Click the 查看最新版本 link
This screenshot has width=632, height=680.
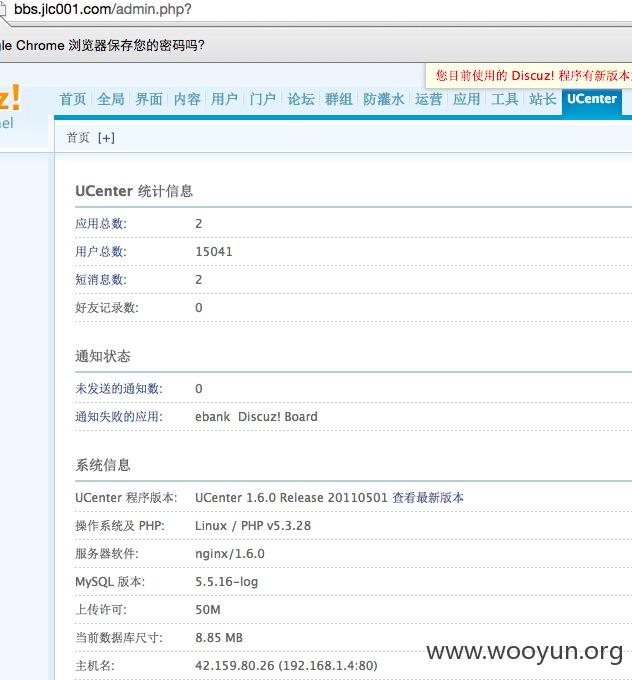pyautogui.click(x=428, y=497)
